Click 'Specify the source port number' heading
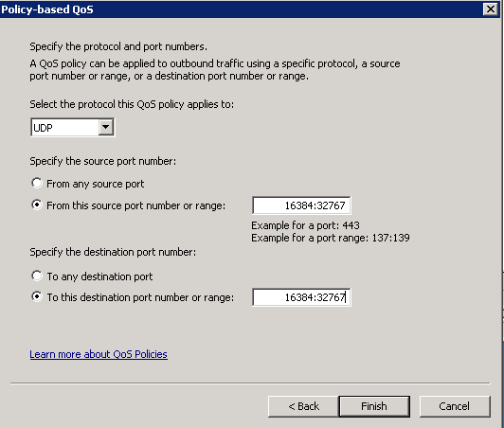 pos(103,161)
